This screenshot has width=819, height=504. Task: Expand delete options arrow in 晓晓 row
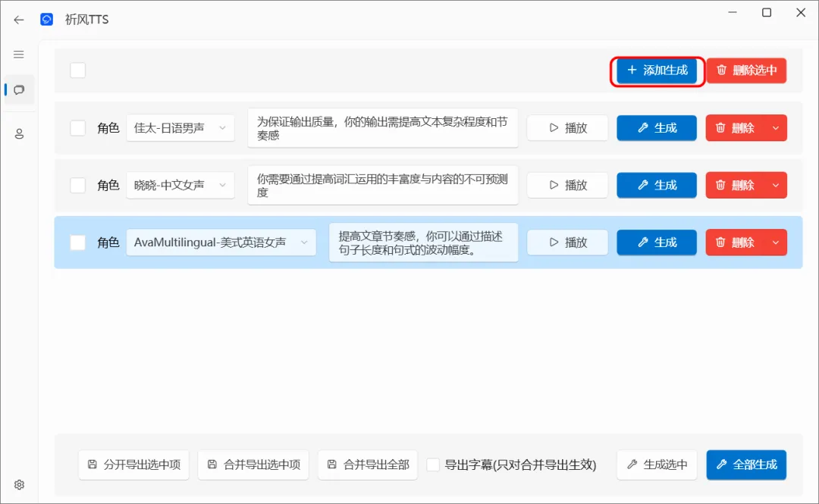pyautogui.click(x=776, y=185)
